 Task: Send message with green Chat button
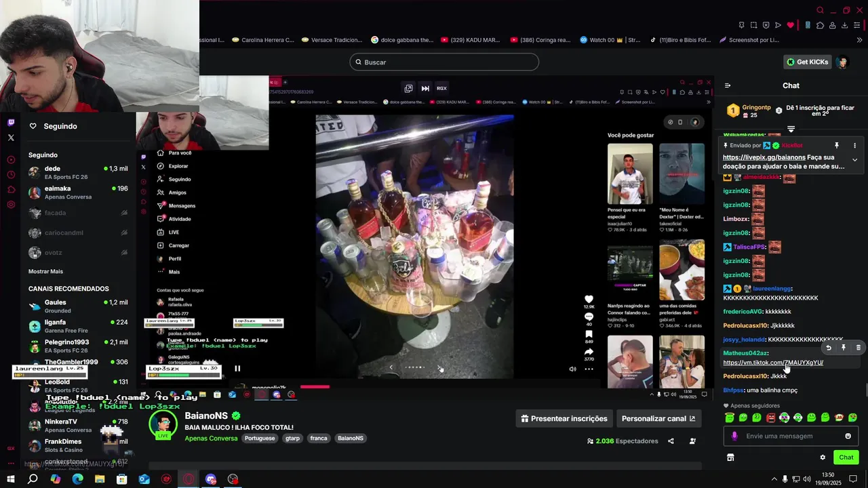point(846,457)
